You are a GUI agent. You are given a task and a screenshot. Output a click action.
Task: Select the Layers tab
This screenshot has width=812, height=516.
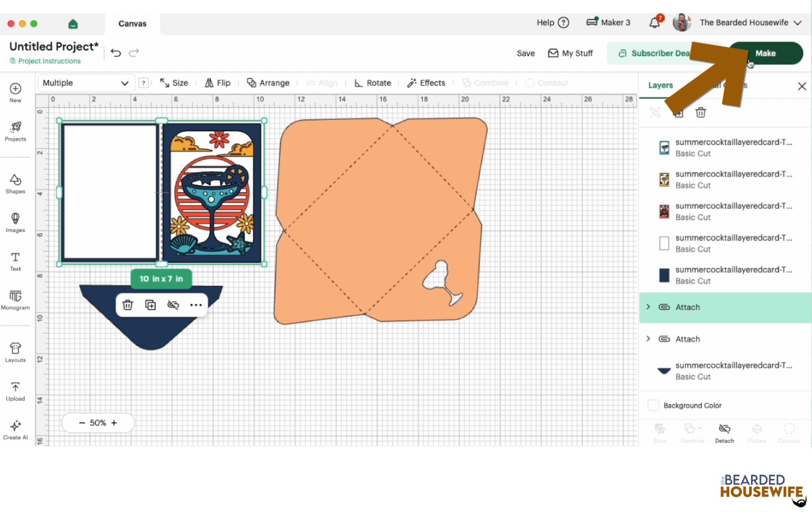(x=660, y=85)
